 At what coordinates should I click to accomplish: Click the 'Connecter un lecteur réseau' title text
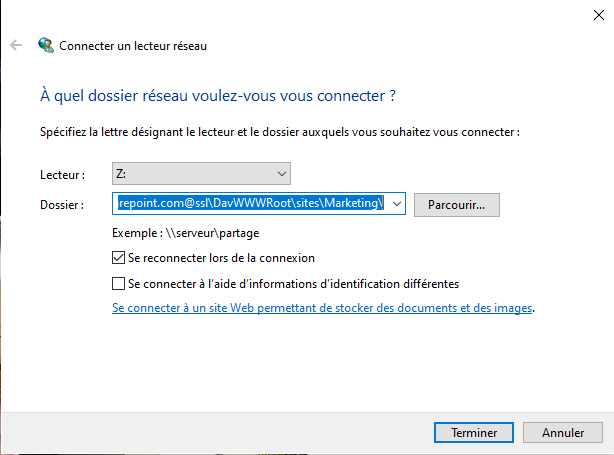(x=133, y=46)
